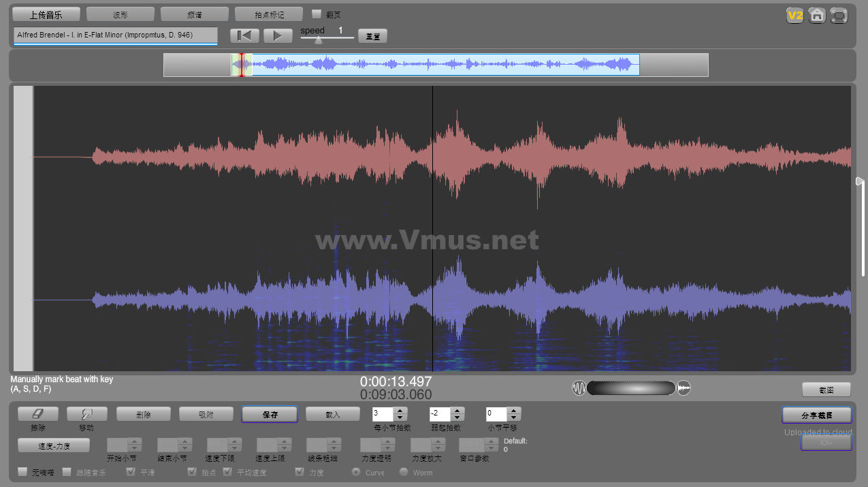Click the 每小节拍数 number field
Viewport: 868px width, 487px height.
[x=383, y=414]
